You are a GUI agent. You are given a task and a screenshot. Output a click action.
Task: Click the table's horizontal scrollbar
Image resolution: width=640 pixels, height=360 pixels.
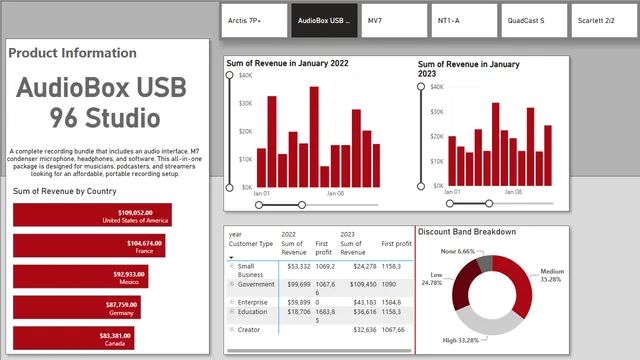(319, 350)
